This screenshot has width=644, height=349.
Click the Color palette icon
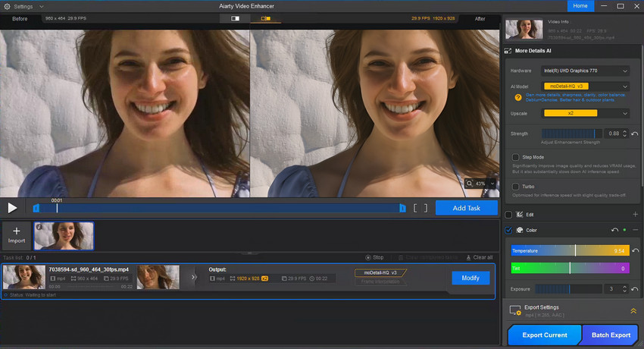[520, 230]
